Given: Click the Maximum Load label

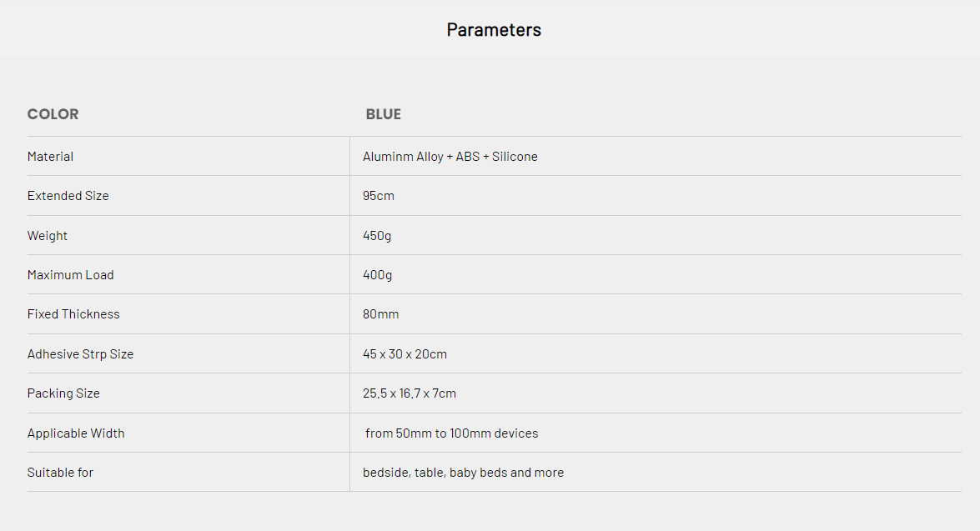Looking at the screenshot, I should click(x=71, y=275).
